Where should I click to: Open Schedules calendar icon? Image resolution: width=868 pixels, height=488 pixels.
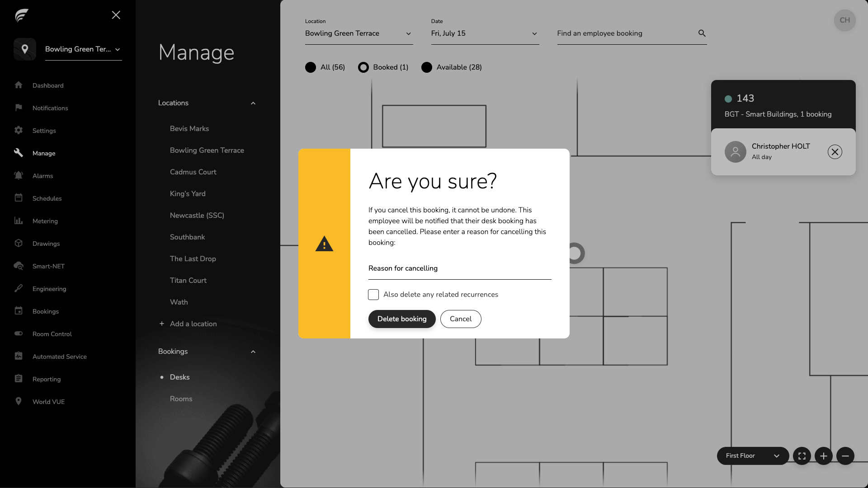tap(19, 198)
